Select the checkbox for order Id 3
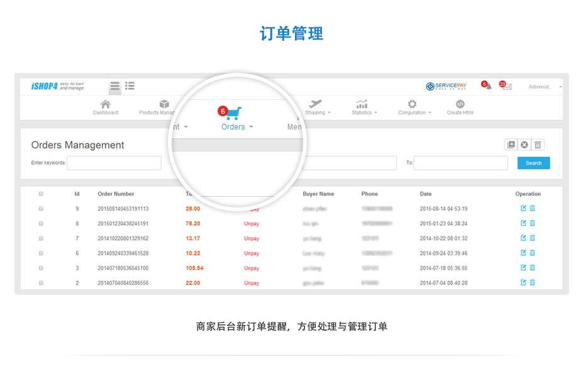Image resolution: width=588 pixels, height=376 pixels. [x=41, y=268]
